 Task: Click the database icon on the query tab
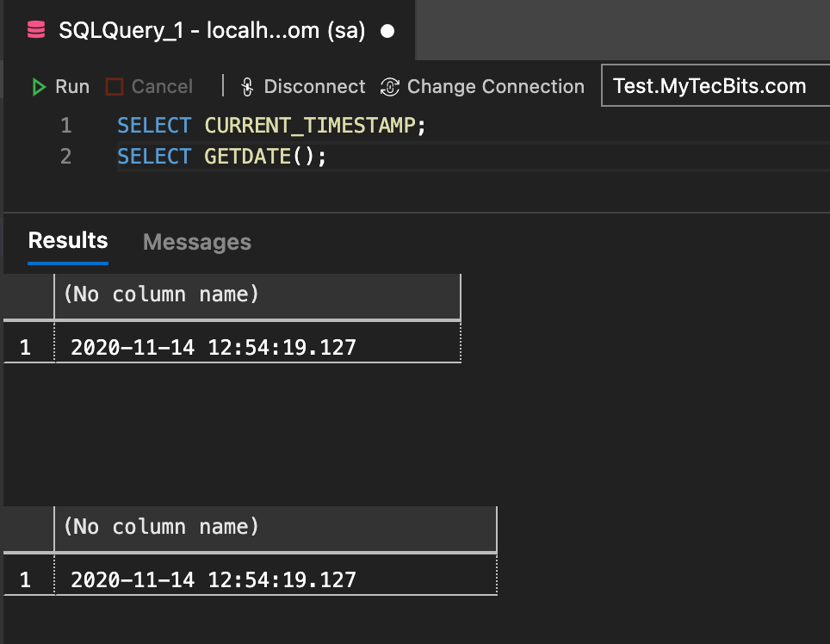click(34, 29)
